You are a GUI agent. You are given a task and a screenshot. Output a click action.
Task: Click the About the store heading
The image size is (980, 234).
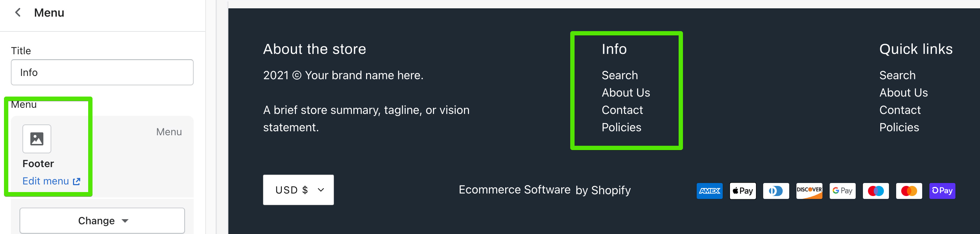(315, 49)
